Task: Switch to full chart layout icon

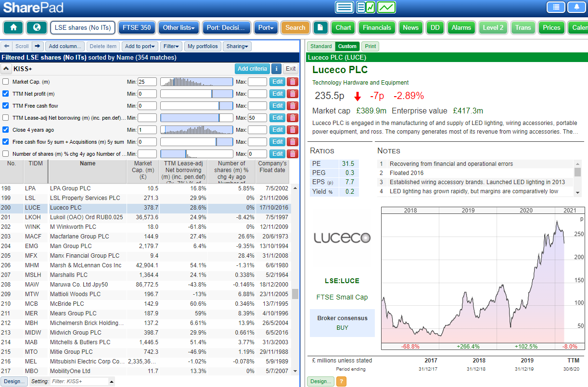Action: (x=386, y=7)
